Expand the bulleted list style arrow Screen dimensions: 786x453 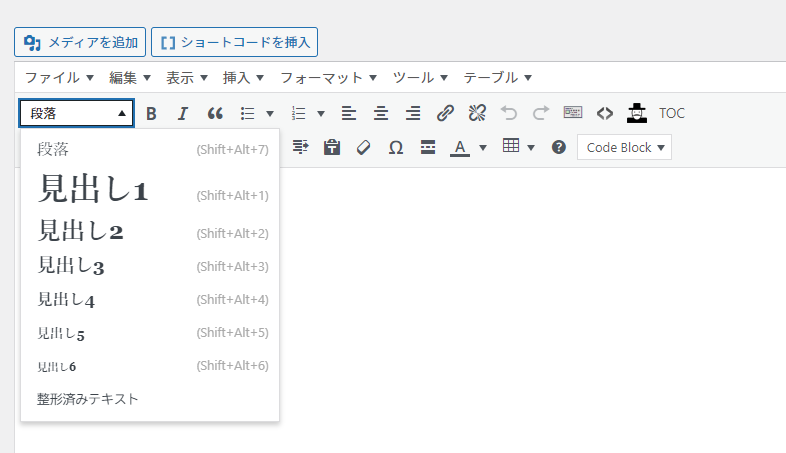(270, 113)
